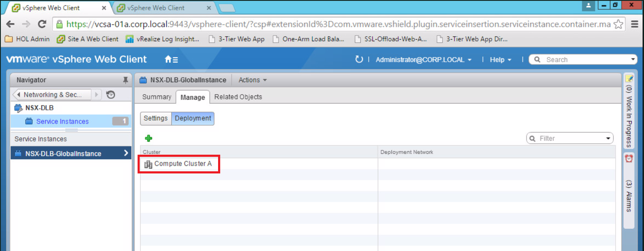
Task: Sort by the Deployment Network column header
Action: [x=496, y=152]
